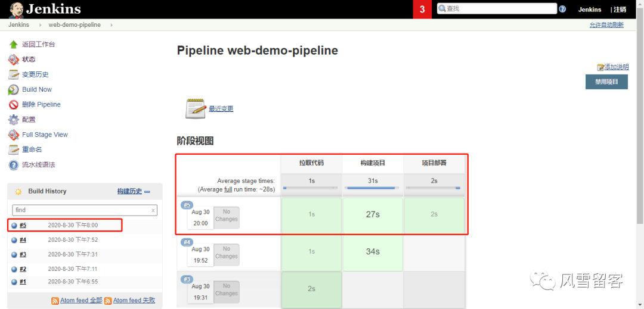Open the 状态 page link
644x309 pixels.
(29, 60)
